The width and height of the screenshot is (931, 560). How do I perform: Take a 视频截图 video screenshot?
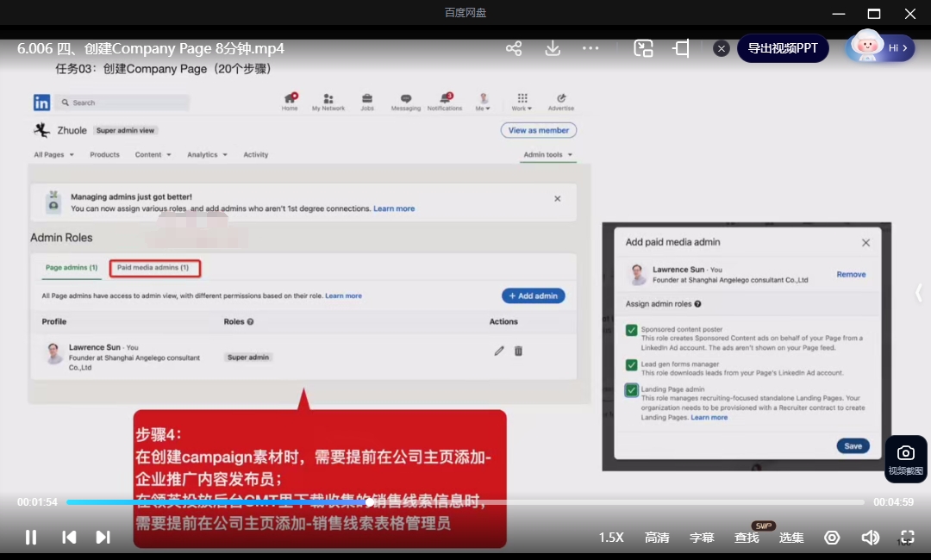[x=905, y=460]
